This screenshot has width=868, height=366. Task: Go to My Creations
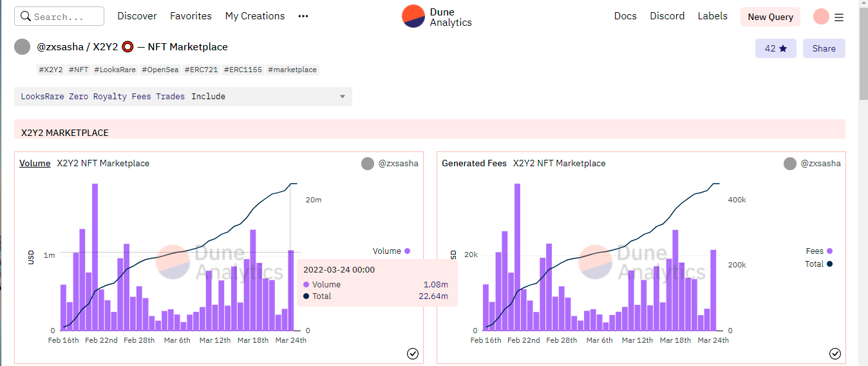[254, 16]
